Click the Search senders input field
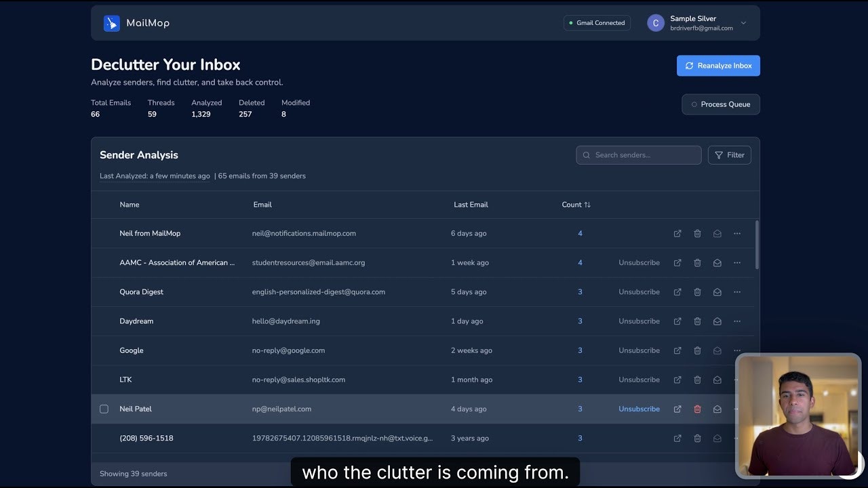The image size is (868, 488). click(x=639, y=155)
